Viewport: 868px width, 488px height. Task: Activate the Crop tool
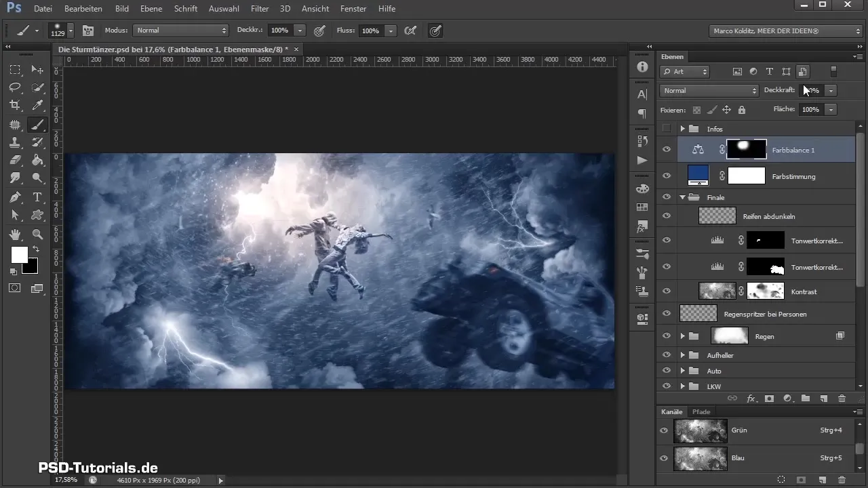(15, 105)
